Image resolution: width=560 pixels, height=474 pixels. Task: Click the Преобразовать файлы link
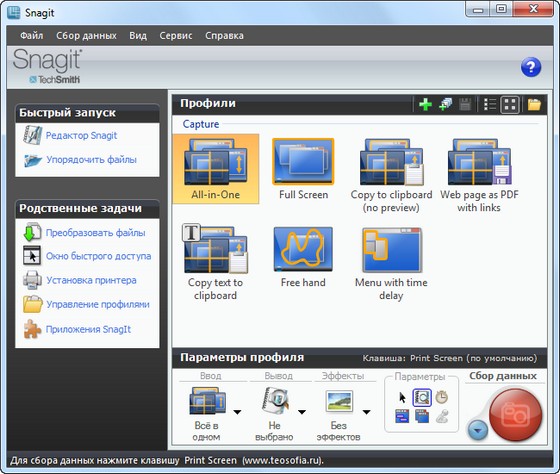(95, 233)
